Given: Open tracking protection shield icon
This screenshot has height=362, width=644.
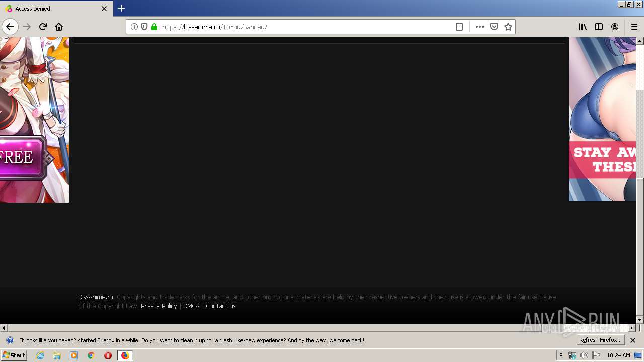Looking at the screenshot, I should click(x=144, y=27).
